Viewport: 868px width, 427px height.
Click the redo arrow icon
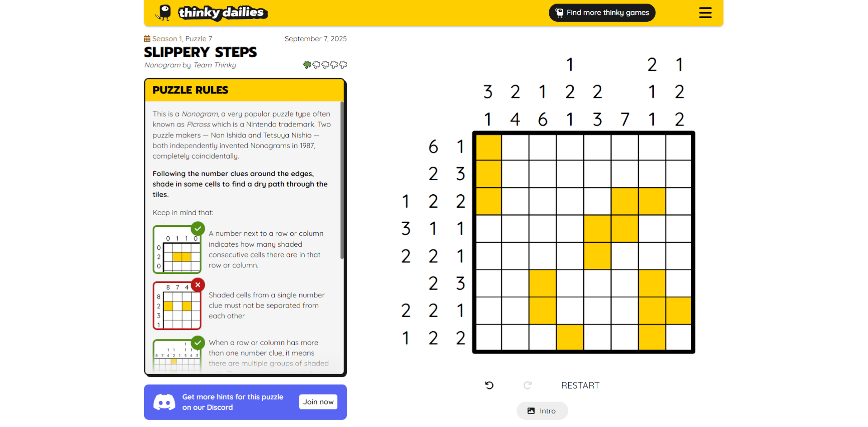(x=527, y=385)
